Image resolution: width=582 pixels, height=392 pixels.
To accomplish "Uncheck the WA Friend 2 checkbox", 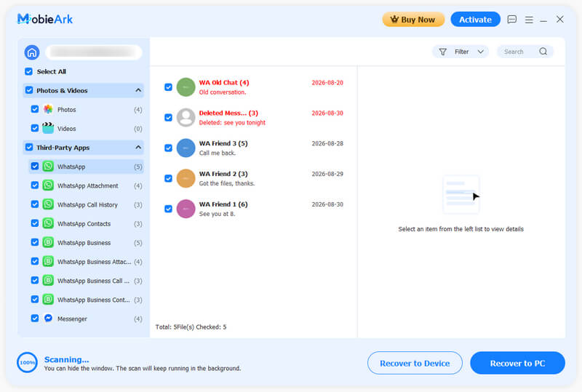I will pyautogui.click(x=169, y=179).
